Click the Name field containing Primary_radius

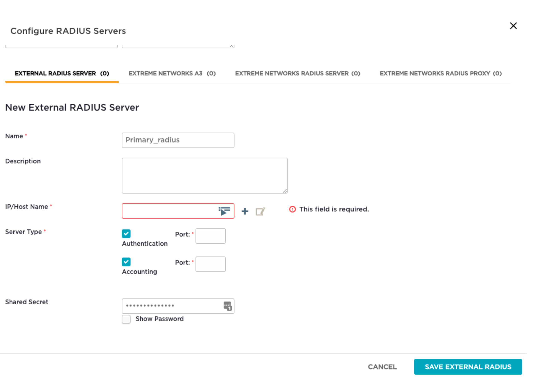[x=178, y=140]
